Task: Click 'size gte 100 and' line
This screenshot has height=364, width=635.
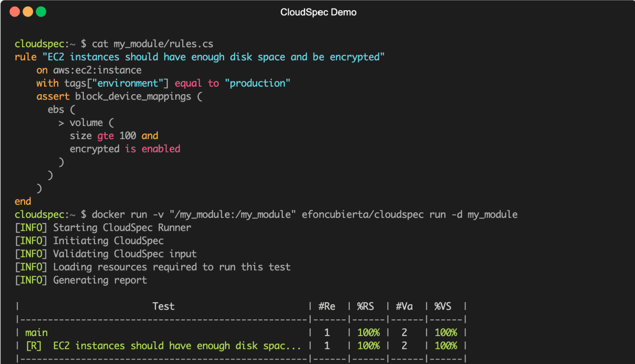Action: 114,136
